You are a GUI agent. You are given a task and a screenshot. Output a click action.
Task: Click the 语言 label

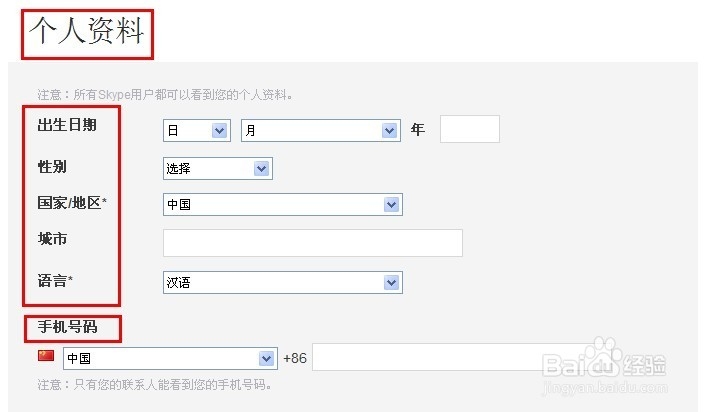click(56, 281)
